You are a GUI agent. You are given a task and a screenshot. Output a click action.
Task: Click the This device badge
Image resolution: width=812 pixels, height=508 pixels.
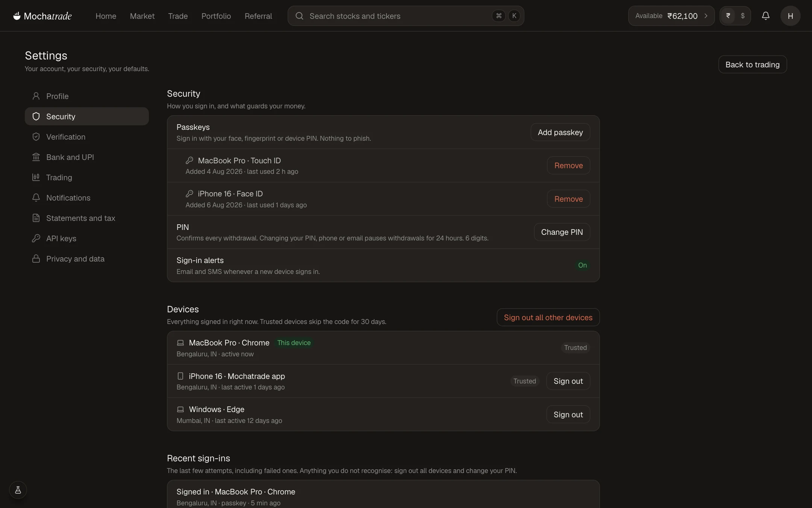[294, 343]
